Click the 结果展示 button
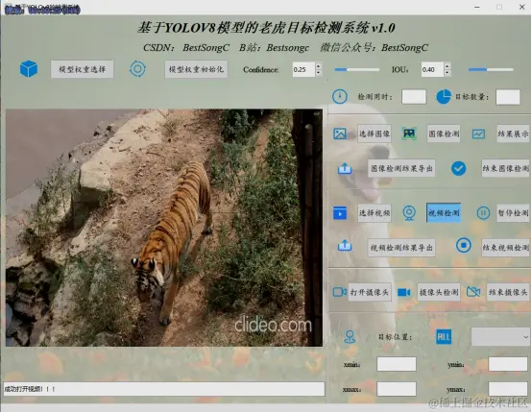The height and width of the screenshot is (413, 532). pyautogui.click(x=513, y=134)
